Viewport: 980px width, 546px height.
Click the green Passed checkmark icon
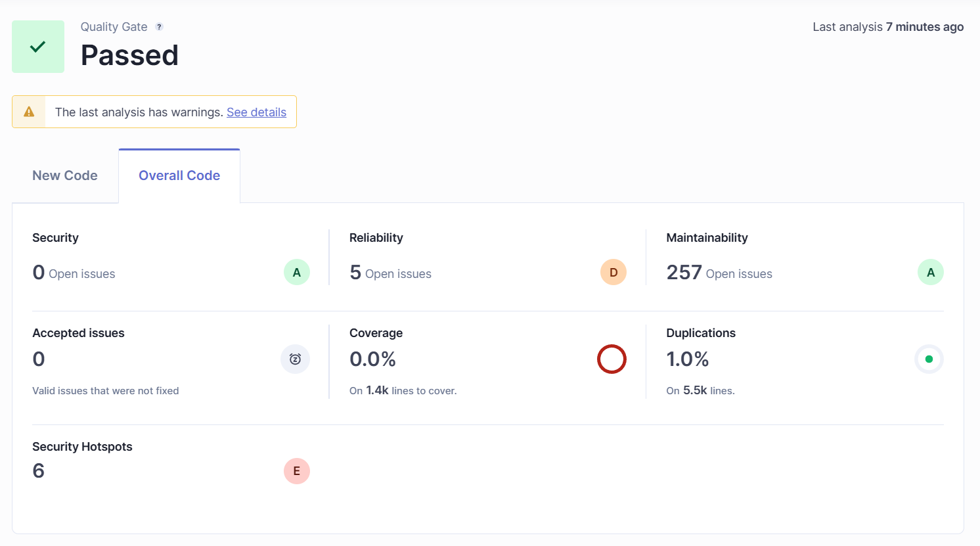[38, 47]
